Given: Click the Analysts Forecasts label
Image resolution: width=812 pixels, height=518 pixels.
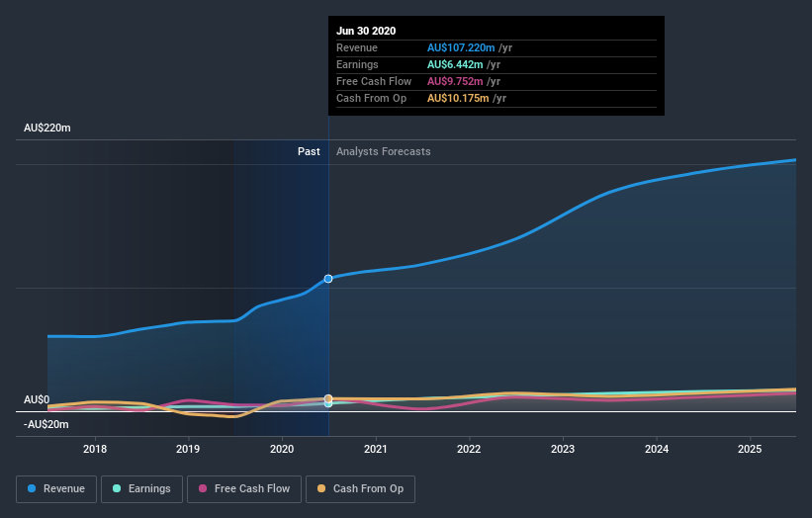Looking at the screenshot, I should (383, 151).
